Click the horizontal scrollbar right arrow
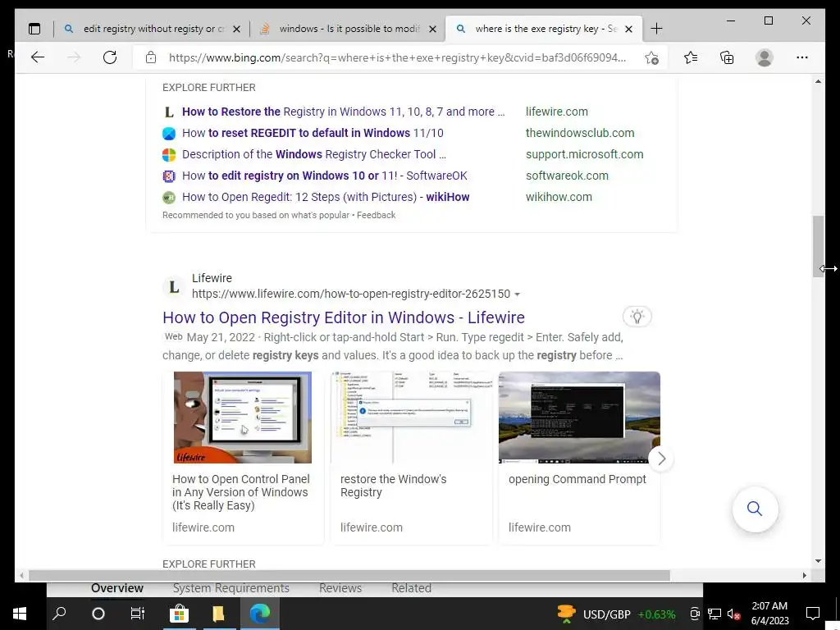This screenshot has width=840, height=630. 804,575
